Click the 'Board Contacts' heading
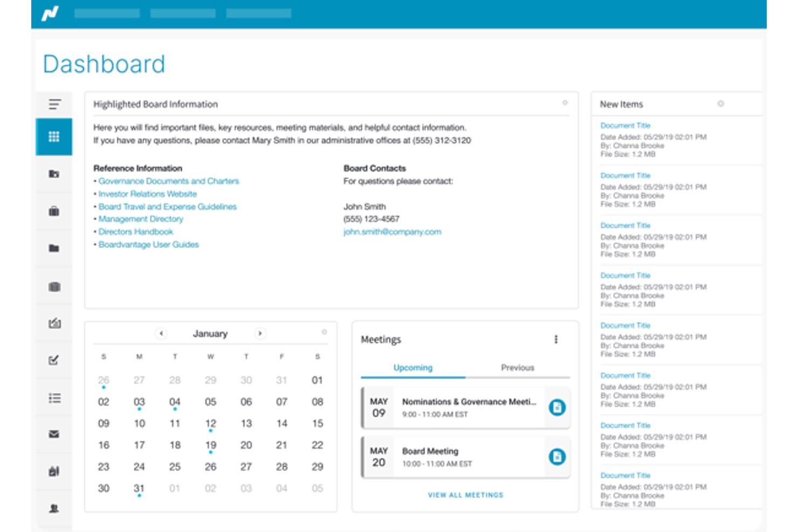This screenshot has height=532, width=798. click(375, 168)
